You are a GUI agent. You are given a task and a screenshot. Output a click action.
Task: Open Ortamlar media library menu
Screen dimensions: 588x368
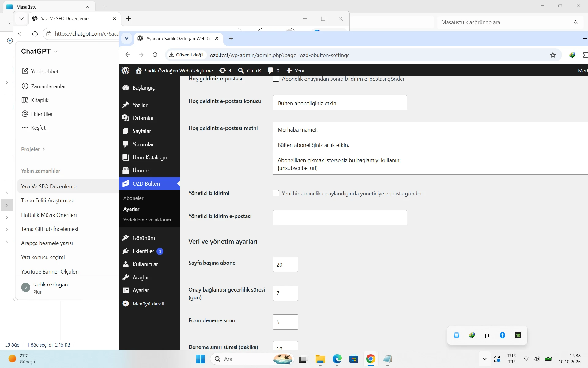[149, 118]
